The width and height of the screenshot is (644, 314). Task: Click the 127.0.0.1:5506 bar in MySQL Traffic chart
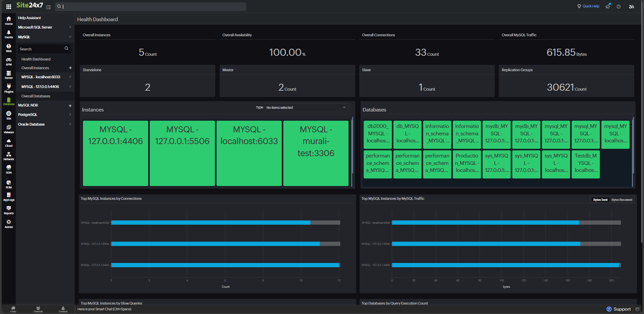tap(486, 244)
